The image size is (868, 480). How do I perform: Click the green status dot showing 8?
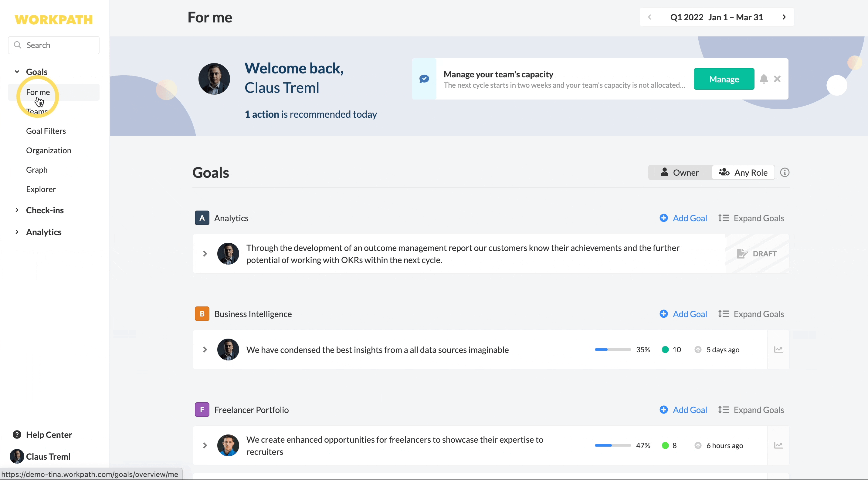coord(665,445)
